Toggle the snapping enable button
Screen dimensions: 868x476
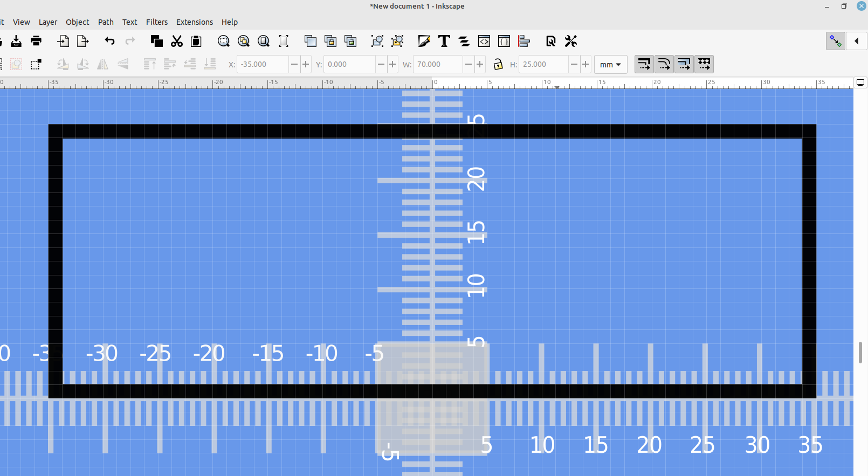[836, 41]
